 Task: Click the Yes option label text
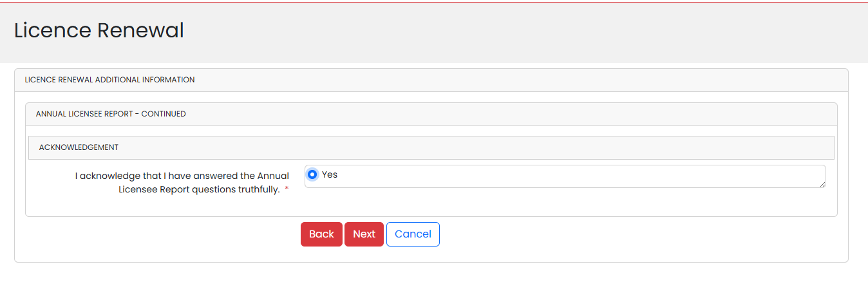(x=330, y=174)
